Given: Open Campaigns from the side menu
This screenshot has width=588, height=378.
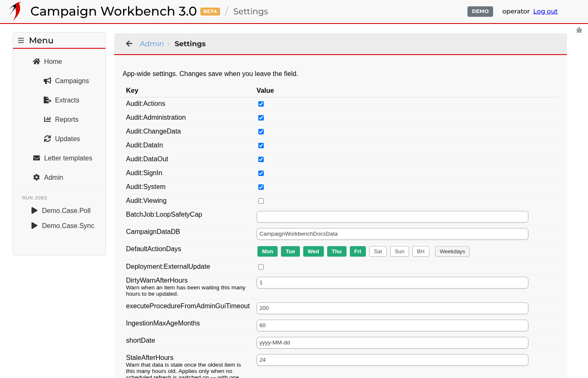Looking at the screenshot, I should click(72, 81).
